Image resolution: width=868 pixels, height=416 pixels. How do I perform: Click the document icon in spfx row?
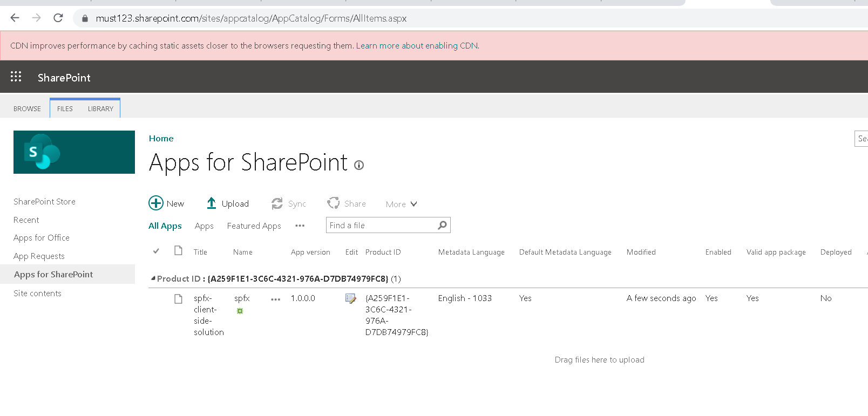pos(178,298)
